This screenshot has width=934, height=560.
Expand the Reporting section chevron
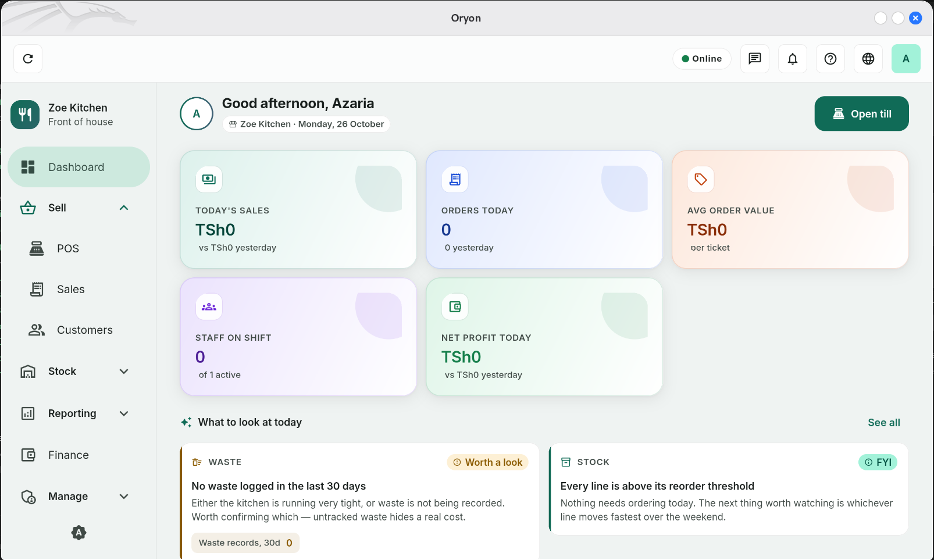(124, 413)
